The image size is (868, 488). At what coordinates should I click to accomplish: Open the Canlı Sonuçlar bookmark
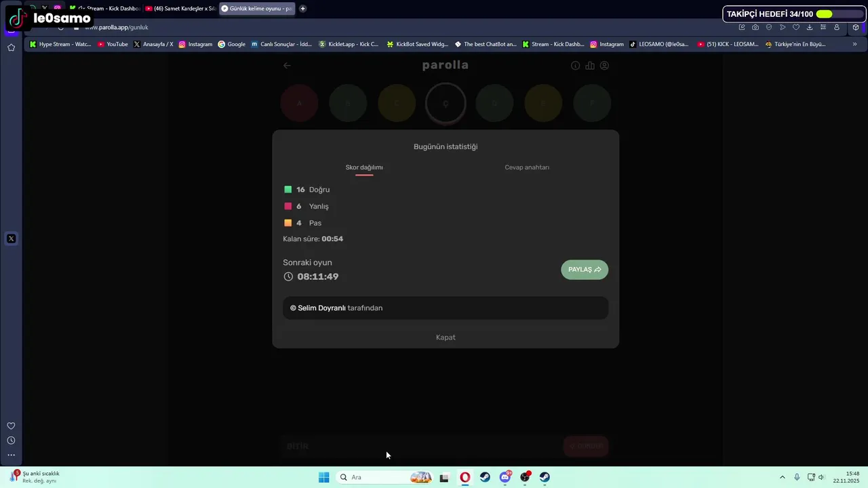click(x=281, y=44)
